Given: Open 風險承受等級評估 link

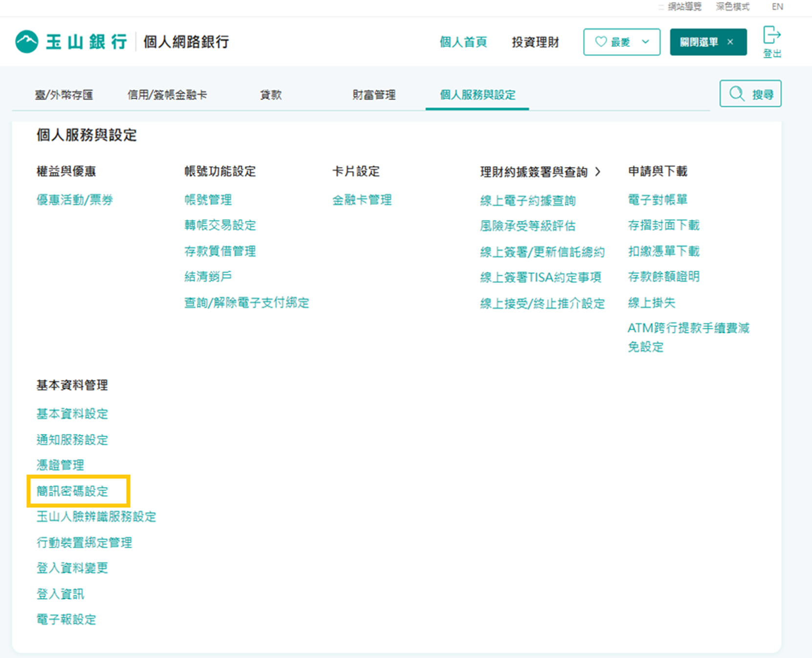Looking at the screenshot, I should [528, 226].
